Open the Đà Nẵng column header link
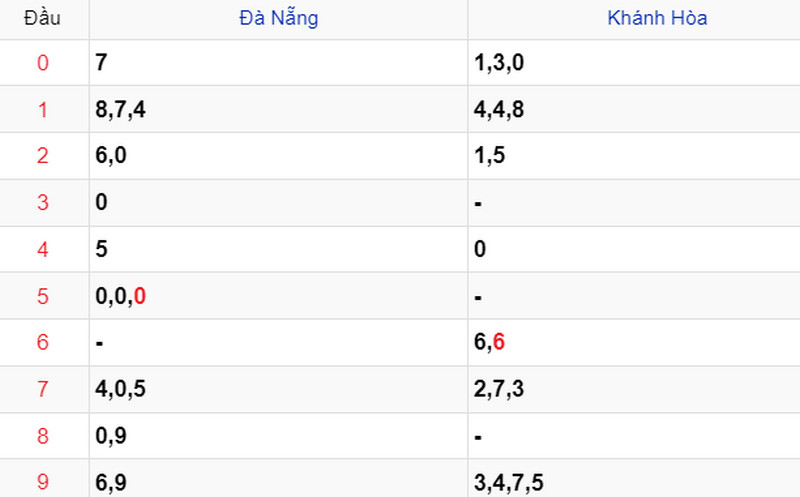 point(279,18)
